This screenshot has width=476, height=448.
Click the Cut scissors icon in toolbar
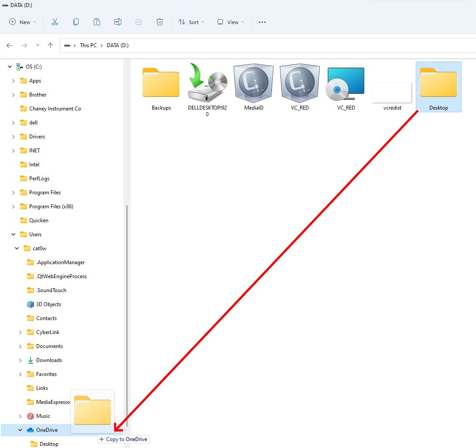[55, 22]
